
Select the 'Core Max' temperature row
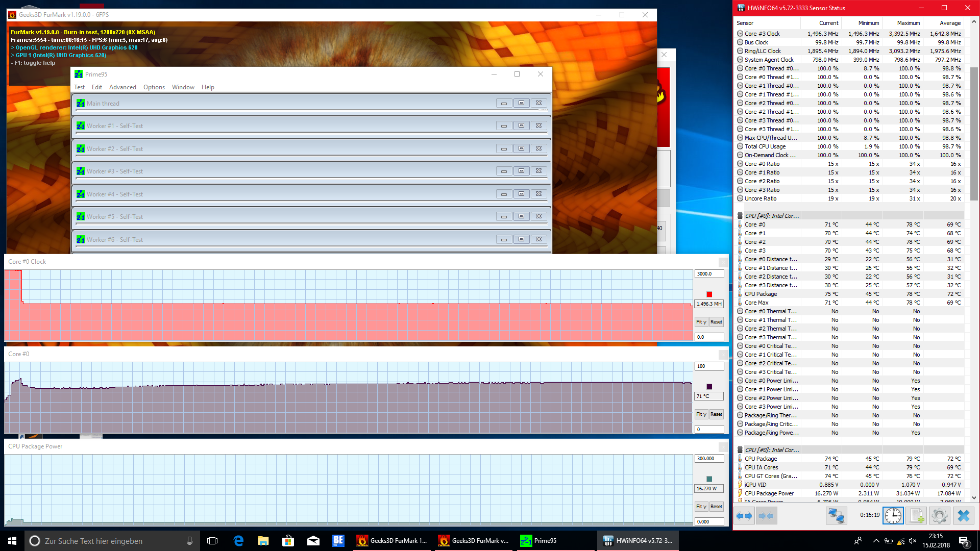pos(849,303)
